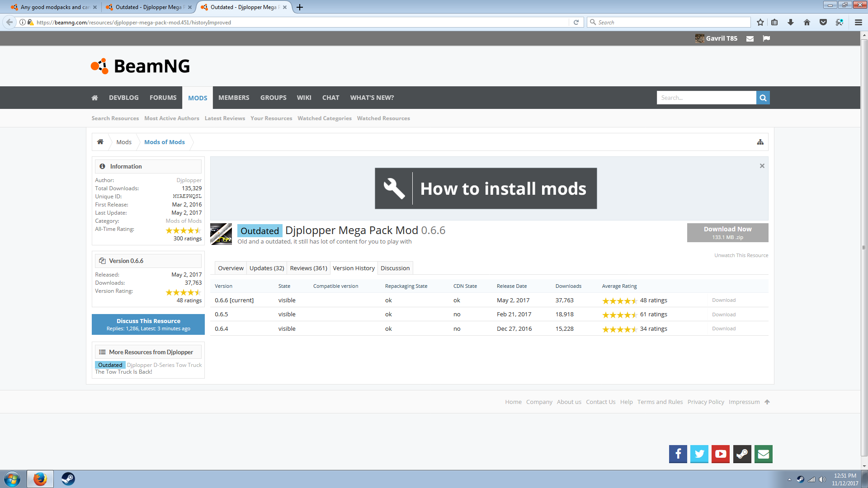Download version 0.6.6 current

tap(724, 300)
